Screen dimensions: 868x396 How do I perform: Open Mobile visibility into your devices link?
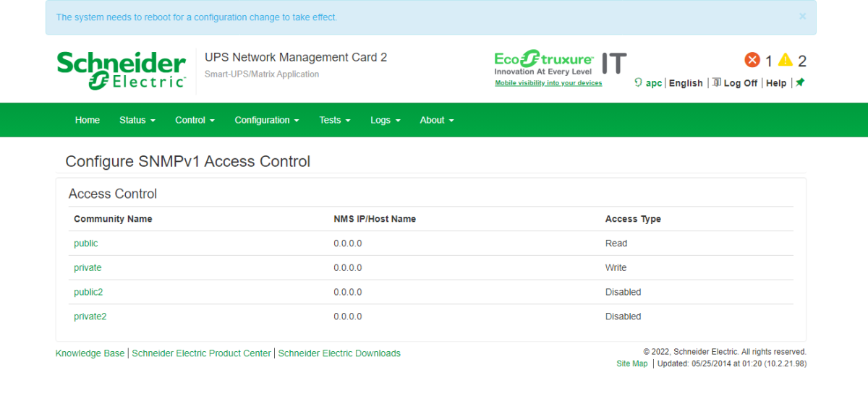pos(548,83)
